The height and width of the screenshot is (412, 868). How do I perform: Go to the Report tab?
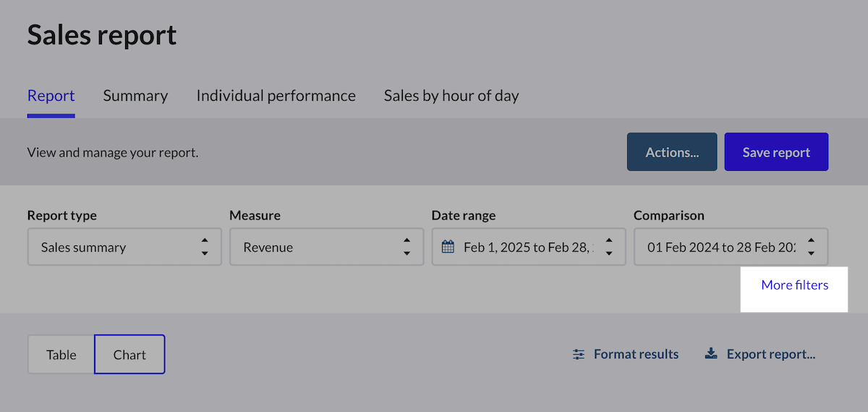pos(51,96)
